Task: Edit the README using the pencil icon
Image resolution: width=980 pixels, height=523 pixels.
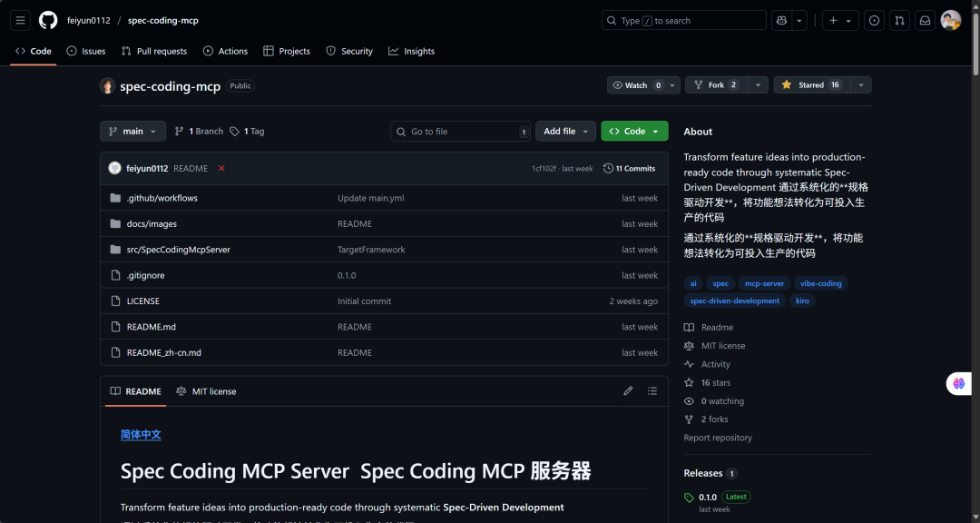Action: 628,390
